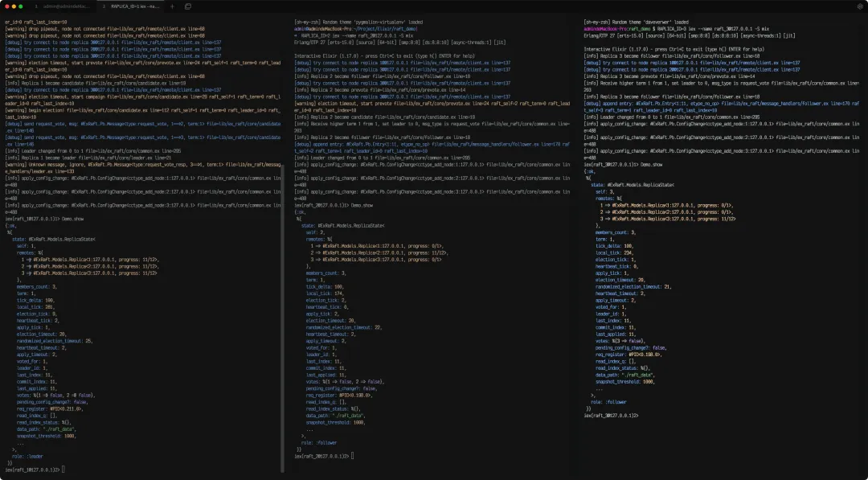Minimize the terminal with yellow button
The width and height of the screenshot is (868, 480).
pyautogui.click(x=14, y=6)
